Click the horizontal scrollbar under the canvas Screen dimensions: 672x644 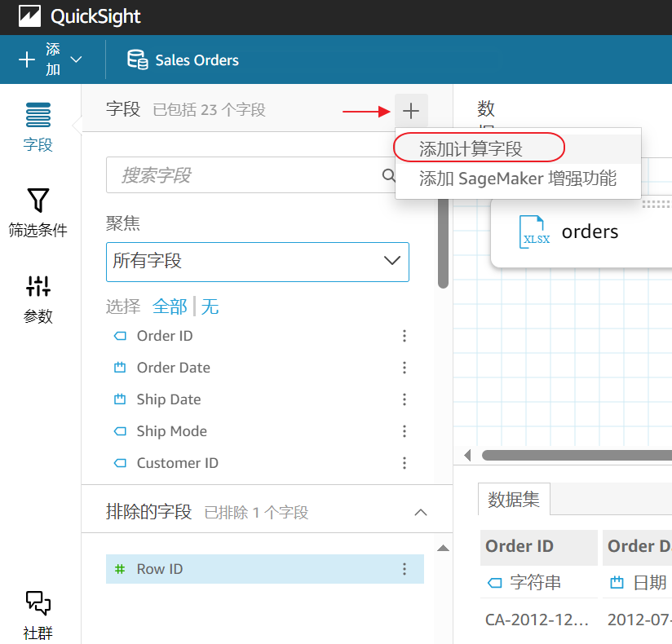point(571,455)
